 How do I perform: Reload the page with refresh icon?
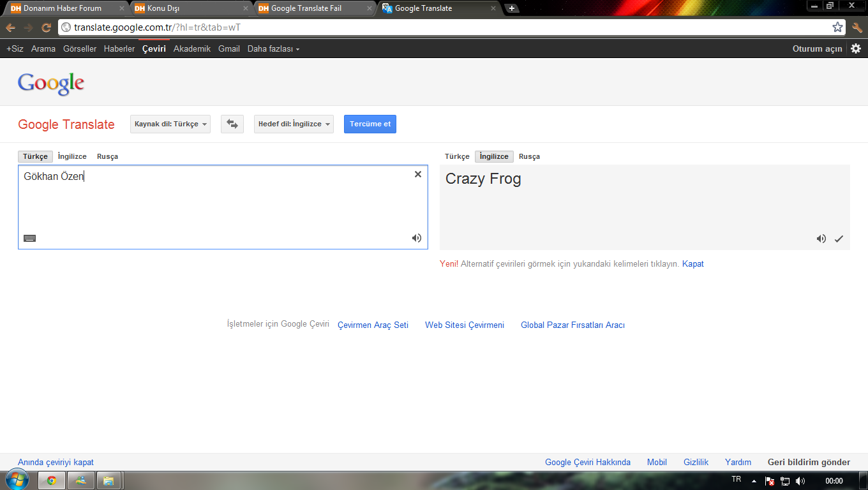[x=46, y=27]
